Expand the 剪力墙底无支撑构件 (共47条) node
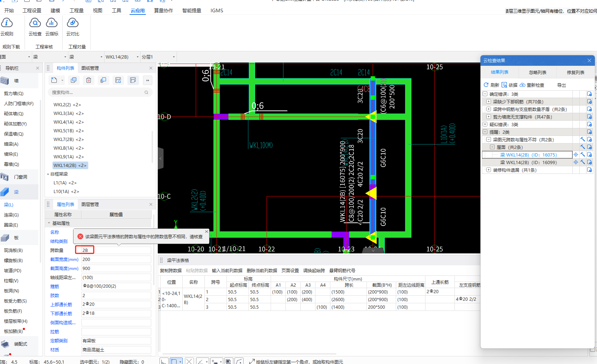 click(488, 117)
